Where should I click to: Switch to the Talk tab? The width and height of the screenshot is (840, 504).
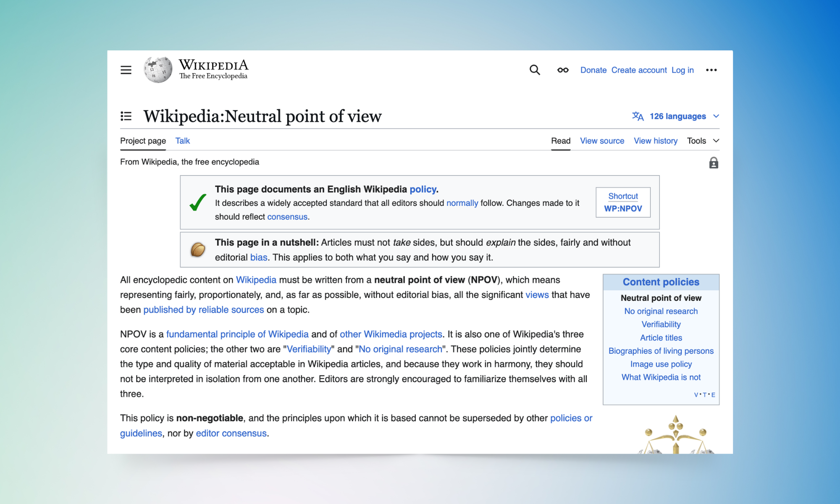tap(182, 141)
